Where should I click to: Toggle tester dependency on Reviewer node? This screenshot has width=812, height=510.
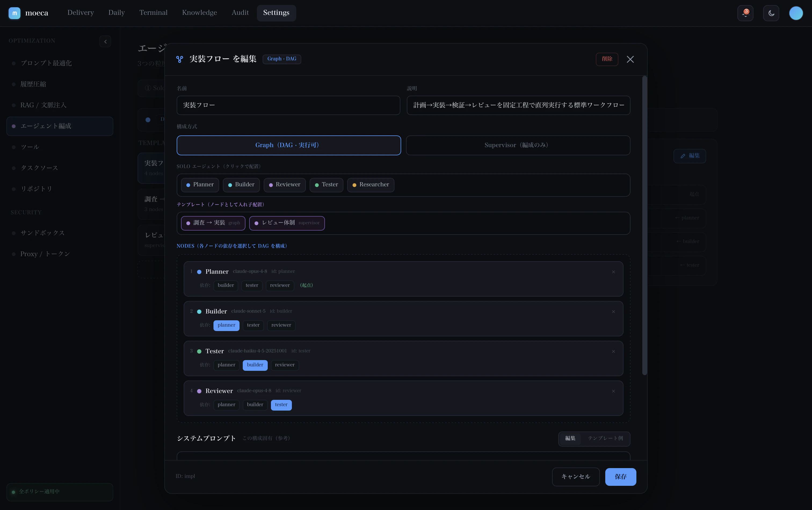click(281, 405)
